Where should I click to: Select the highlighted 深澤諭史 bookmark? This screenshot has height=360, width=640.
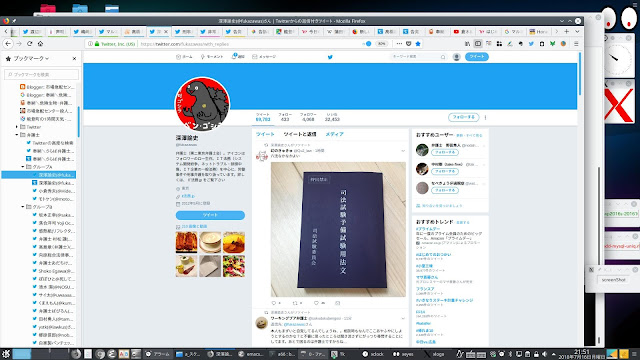39,175
